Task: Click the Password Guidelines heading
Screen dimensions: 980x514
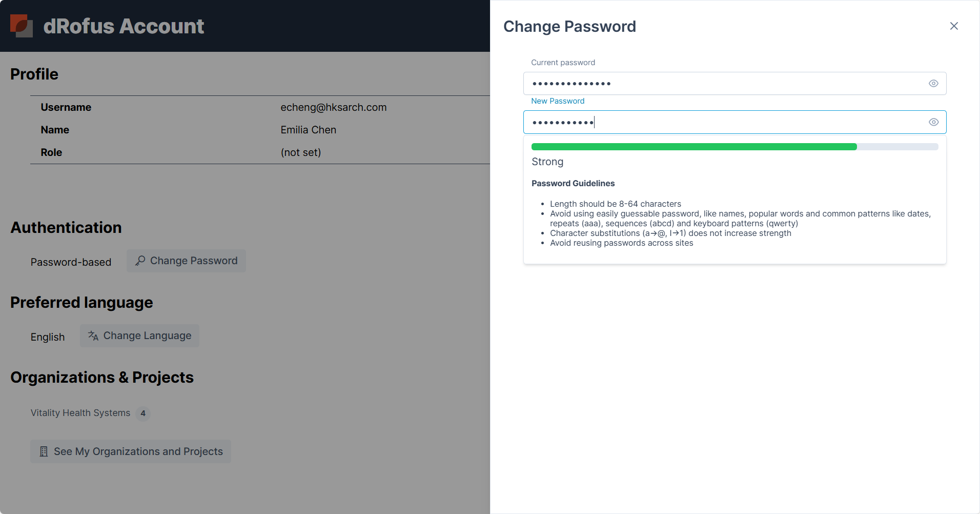Action: (x=573, y=184)
